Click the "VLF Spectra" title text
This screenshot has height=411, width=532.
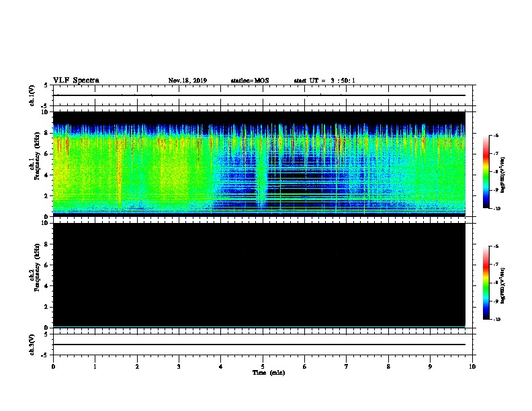point(76,81)
